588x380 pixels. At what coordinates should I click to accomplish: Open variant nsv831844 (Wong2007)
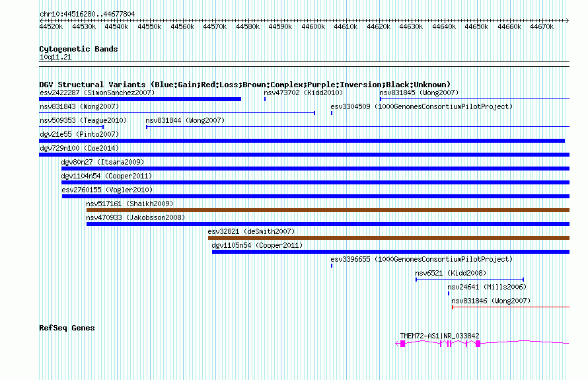185,120
